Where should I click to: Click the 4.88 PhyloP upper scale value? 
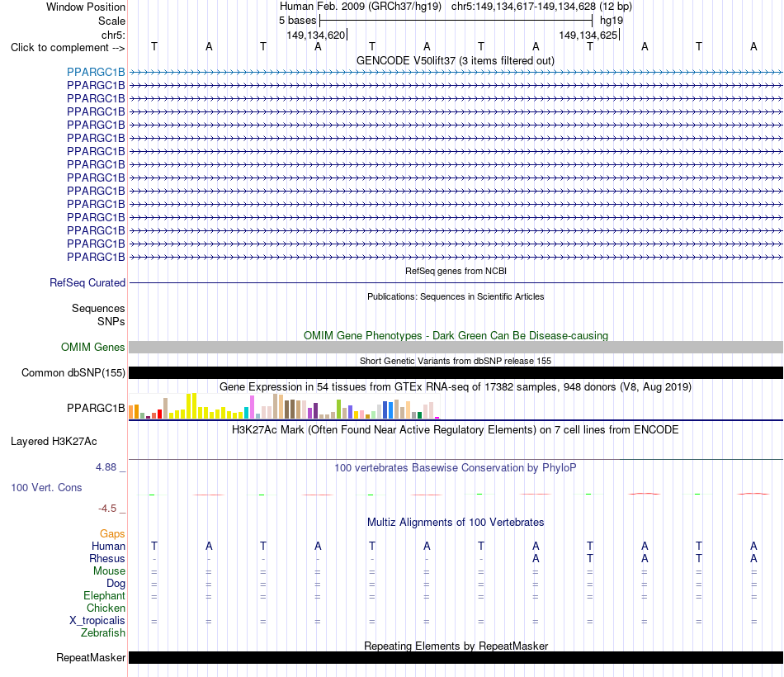(x=106, y=466)
